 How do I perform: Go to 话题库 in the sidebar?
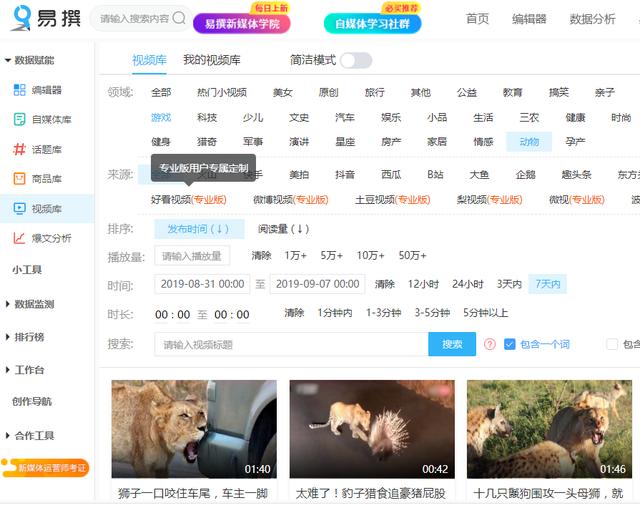tap(46, 149)
